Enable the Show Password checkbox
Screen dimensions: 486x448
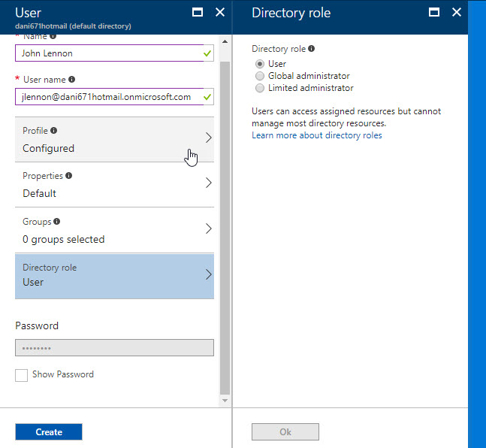click(22, 375)
